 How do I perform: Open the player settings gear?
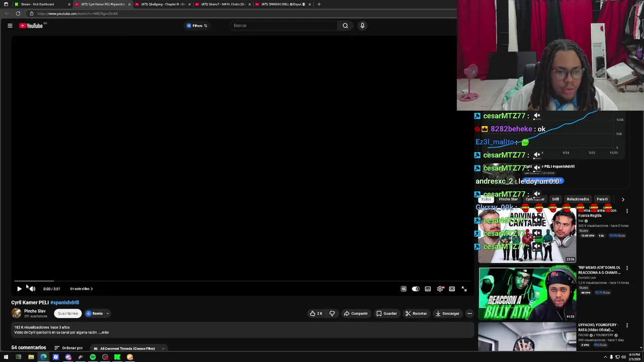point(440,289)
